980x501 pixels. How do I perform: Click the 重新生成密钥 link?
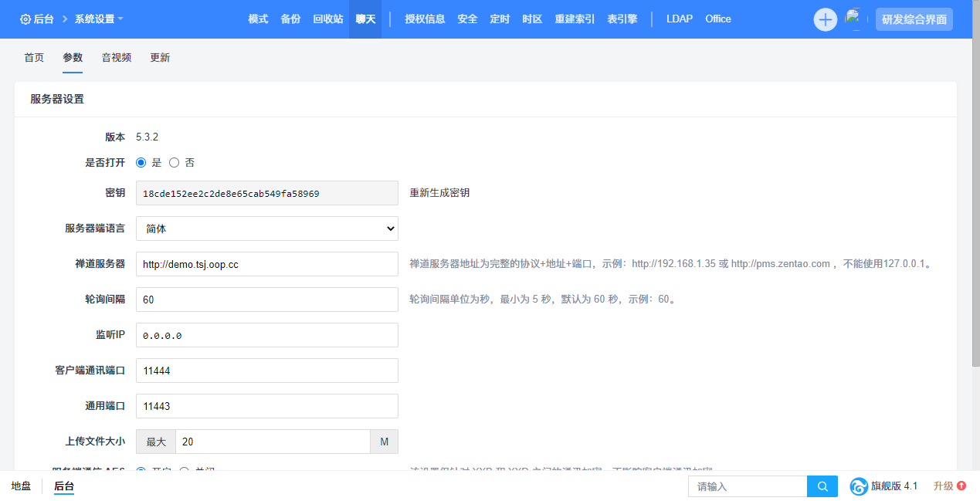pos(439,193)
